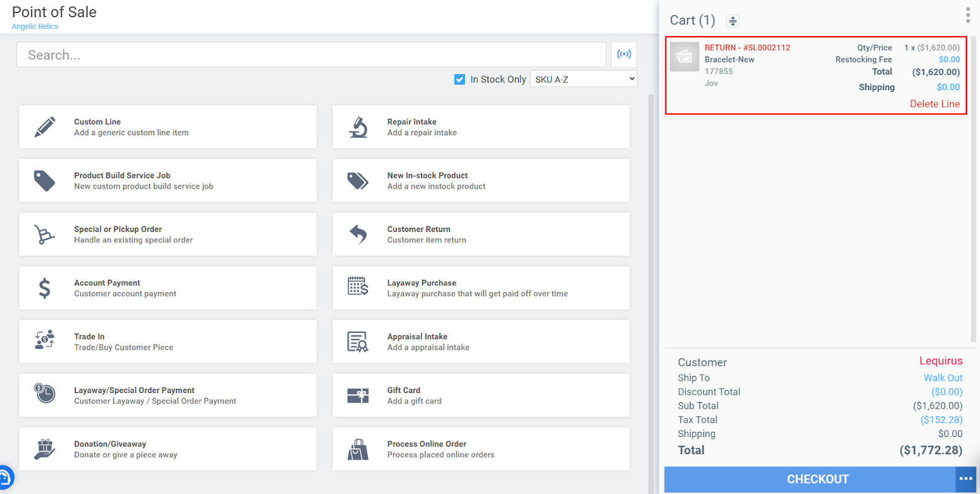Click the Tax Total ($152.28) link
This screenshot has width=980, height=494.
tap(941, 420)
